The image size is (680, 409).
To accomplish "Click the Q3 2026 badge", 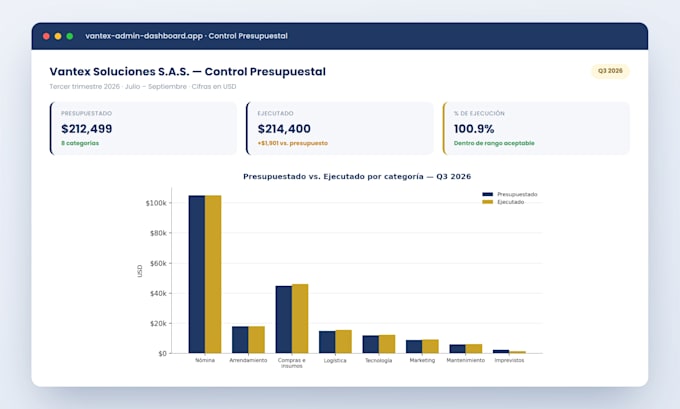I will coord(610,71).
